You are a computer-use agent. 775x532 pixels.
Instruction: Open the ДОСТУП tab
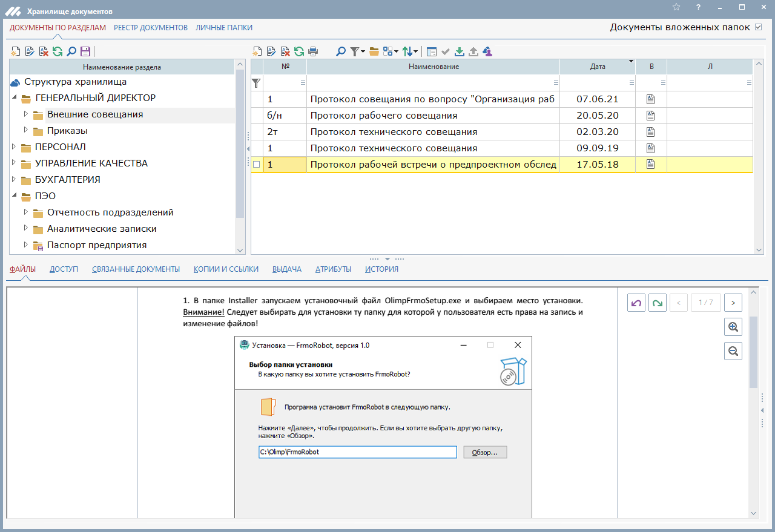tap(64, 269)
